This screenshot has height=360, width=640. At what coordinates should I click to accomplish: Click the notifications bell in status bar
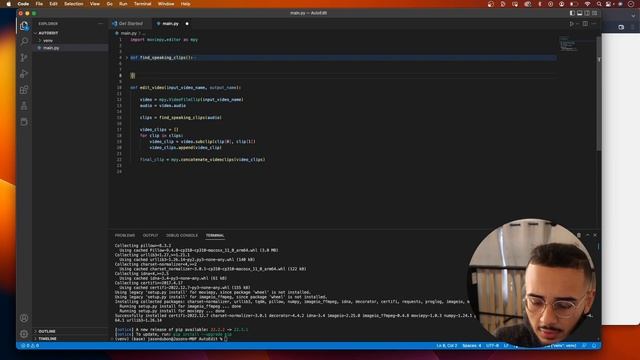tap(594, 346)
